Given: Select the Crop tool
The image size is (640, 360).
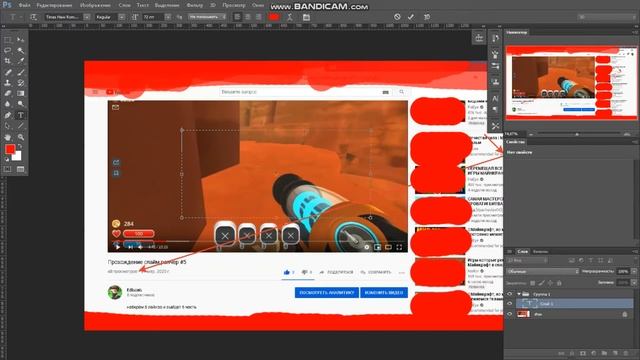Looking at the screenshot, I should pos(8,61).
